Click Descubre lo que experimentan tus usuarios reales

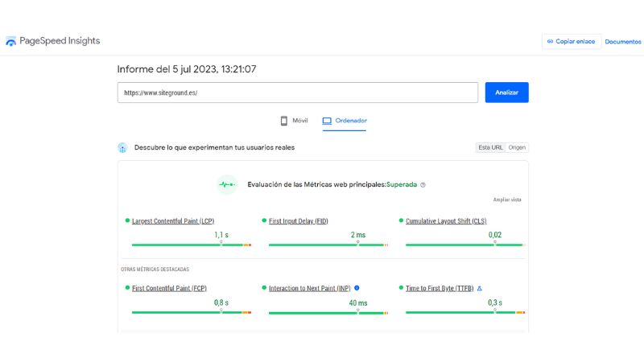214,147
